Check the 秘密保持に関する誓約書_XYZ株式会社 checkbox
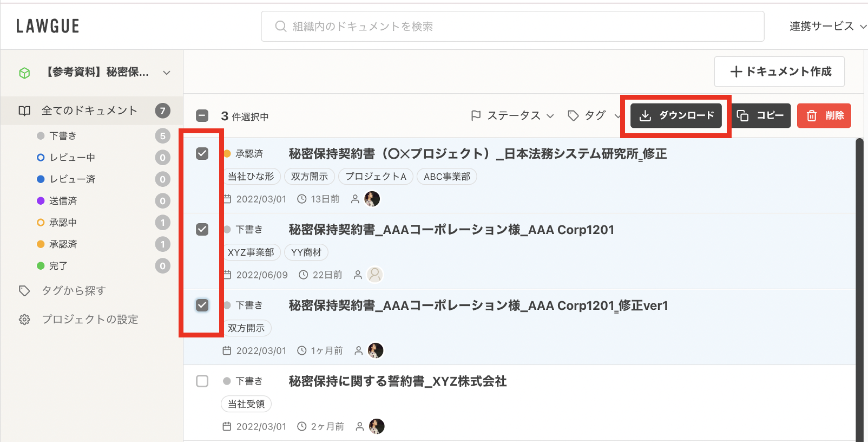This screenshot has width=868, height=442. [202, 381]
